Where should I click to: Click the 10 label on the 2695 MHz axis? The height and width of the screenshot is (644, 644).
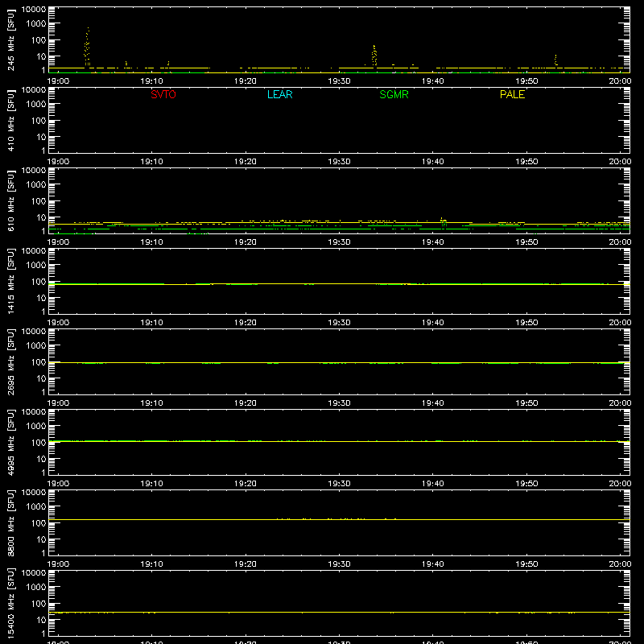(41, 378)
